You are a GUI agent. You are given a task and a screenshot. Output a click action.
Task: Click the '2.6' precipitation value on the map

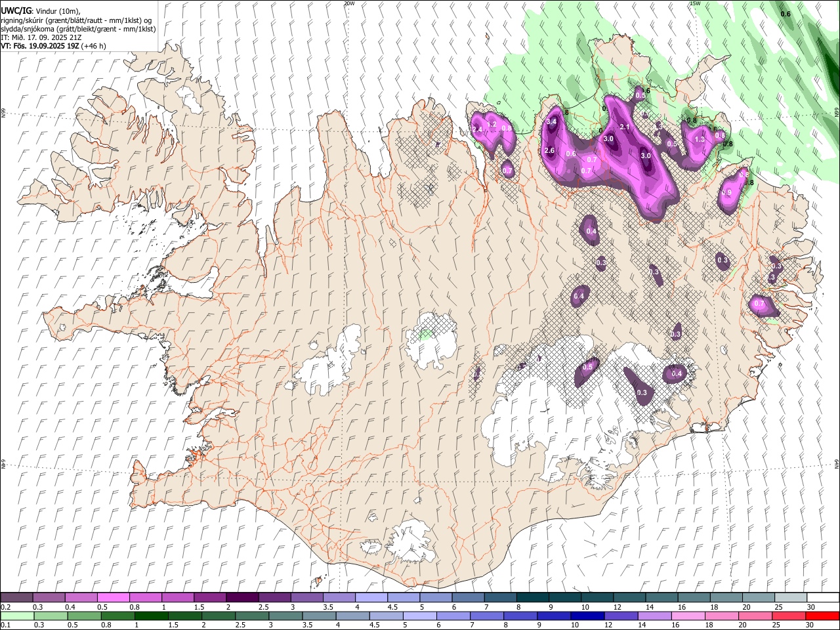[x=549, y=151]
